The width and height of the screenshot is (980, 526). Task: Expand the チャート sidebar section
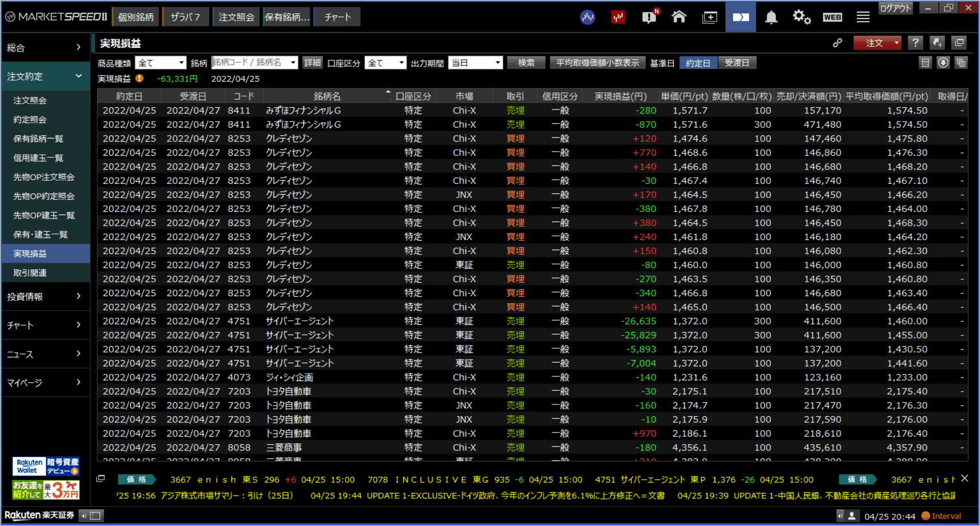[x=45, y=325]
